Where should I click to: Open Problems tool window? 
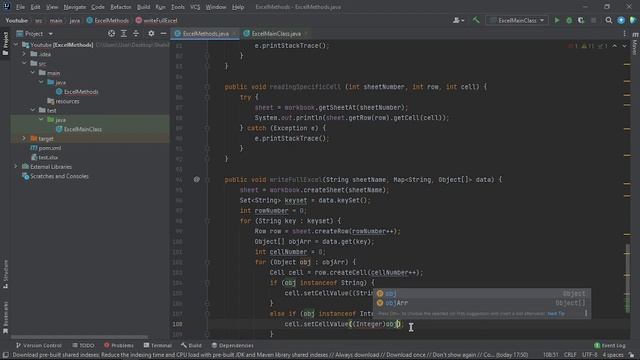click(118, 345)
